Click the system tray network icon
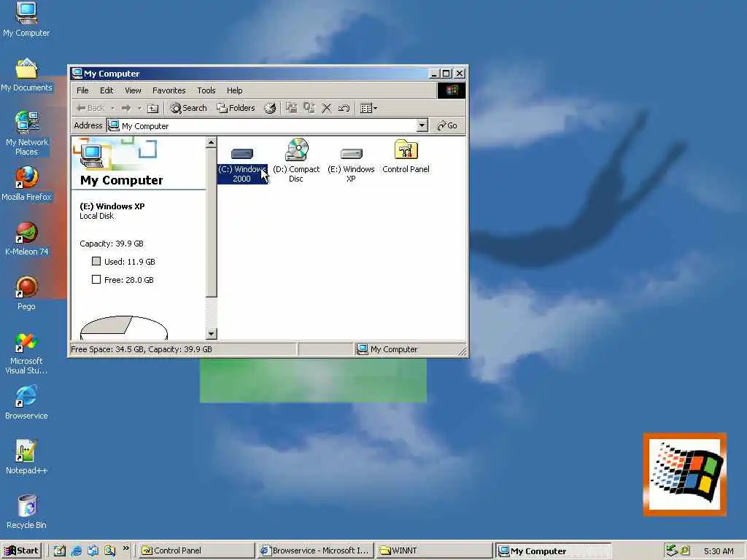This screenshot has height=560, width=747. (x=672, y=551)
